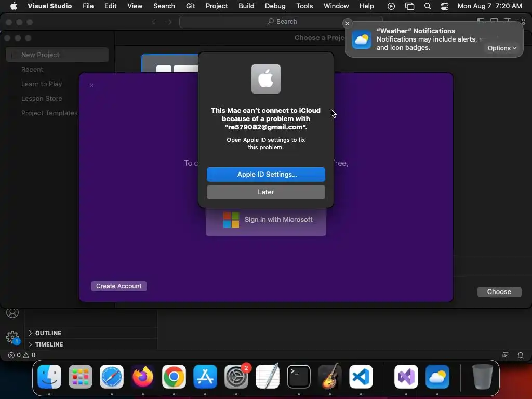Open Safari from the Dock
The width and height of the screenshot is (532, 399).
(112, 377)
